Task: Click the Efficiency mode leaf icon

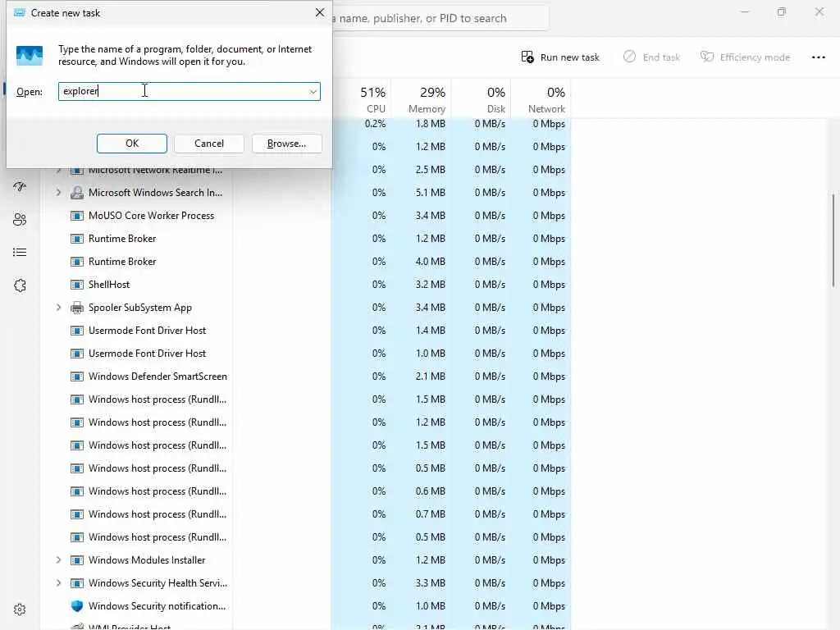Action: point(707,57)
